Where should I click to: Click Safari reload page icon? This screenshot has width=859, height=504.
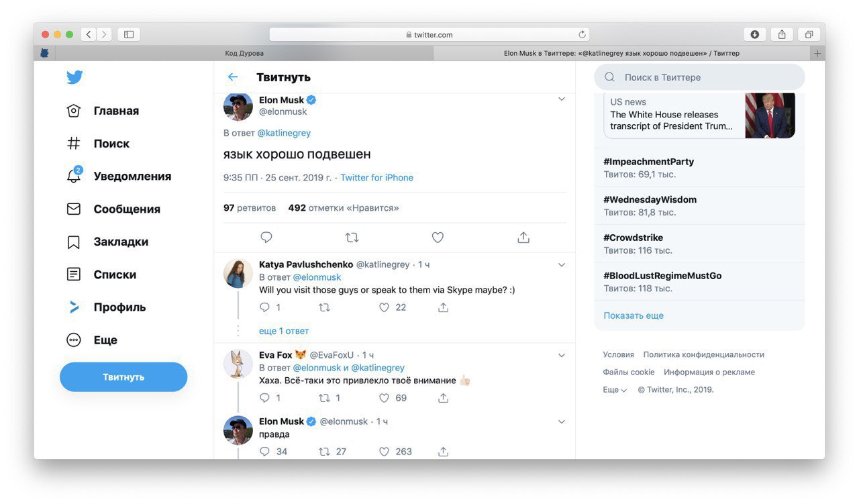[x=582, y=34]
